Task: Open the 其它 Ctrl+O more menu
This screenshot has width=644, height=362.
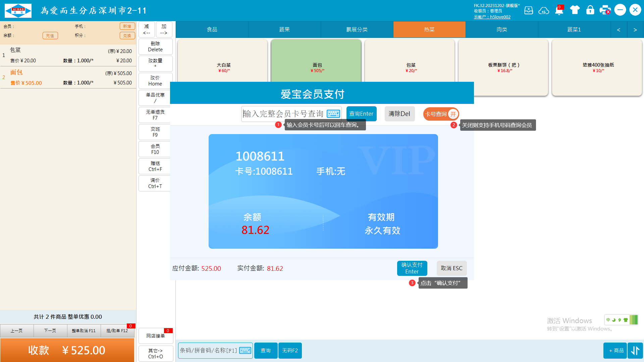Action: click(x=156, y=354)
